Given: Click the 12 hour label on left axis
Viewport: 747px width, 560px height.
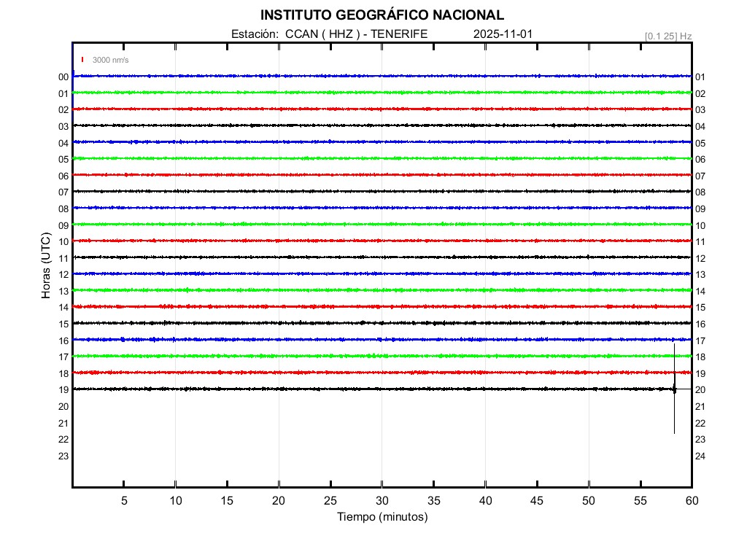Looking at the screenshot, I should coord(63,275).
